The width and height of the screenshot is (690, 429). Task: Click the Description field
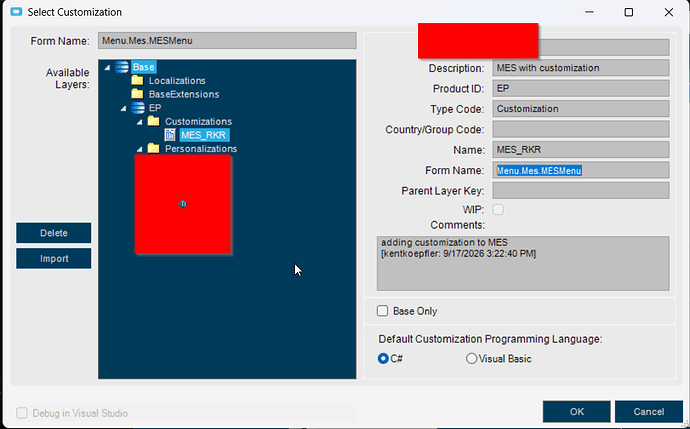tap(581, 68)
